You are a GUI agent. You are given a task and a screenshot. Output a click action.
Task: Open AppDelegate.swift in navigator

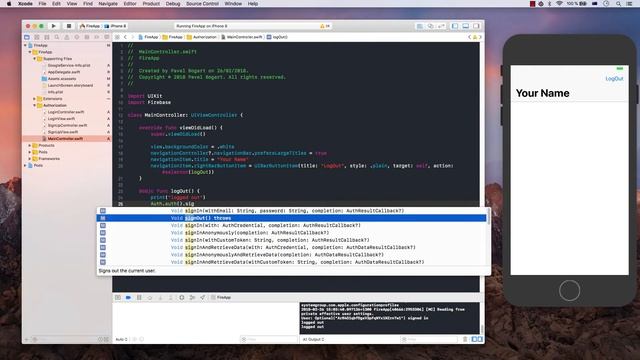(64, 72)
